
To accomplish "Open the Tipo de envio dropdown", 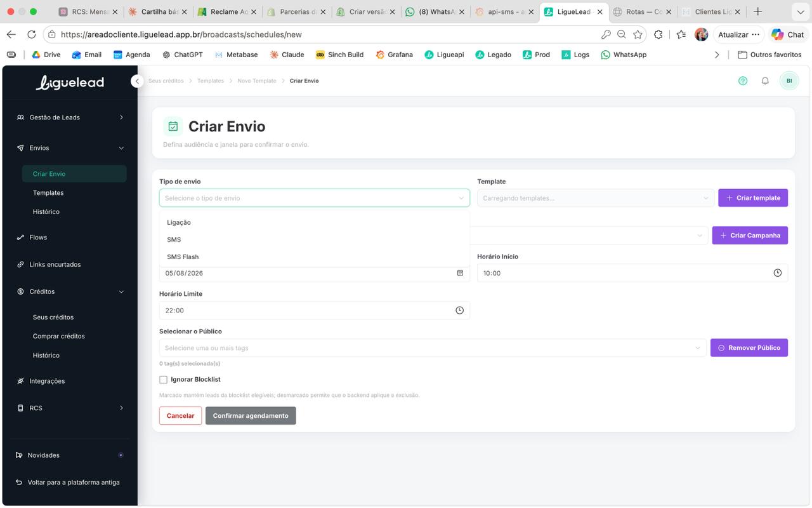I will coord(315,198).
